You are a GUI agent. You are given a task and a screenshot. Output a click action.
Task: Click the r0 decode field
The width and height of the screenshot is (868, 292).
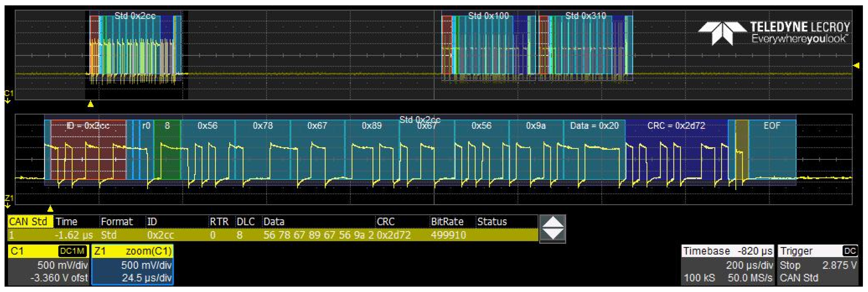coord(146,149)
